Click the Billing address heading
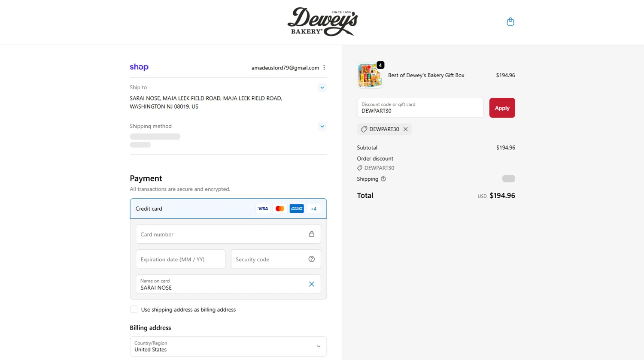 (x=150, y=327)
